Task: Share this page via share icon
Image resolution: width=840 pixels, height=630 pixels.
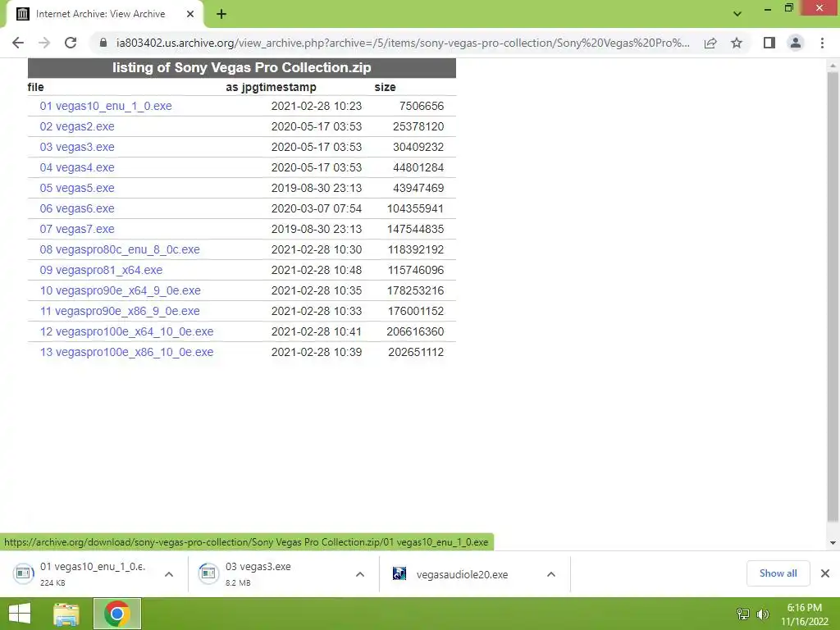Action: 710,43
